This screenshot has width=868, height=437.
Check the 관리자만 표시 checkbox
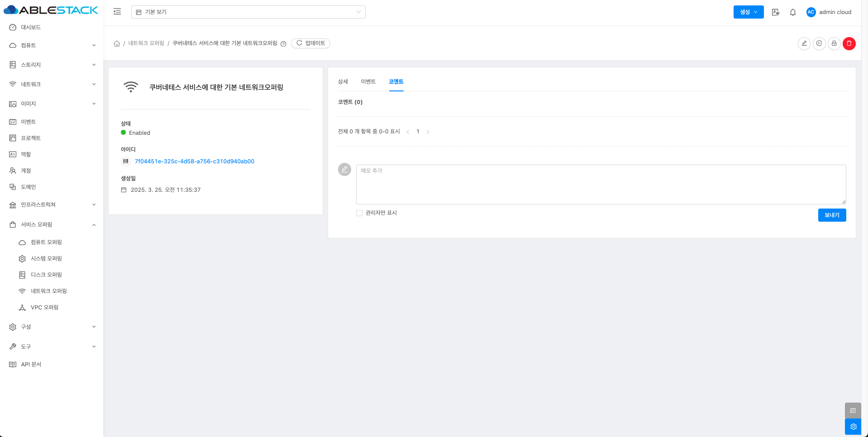pyautogui.click(x=359, y=213)
